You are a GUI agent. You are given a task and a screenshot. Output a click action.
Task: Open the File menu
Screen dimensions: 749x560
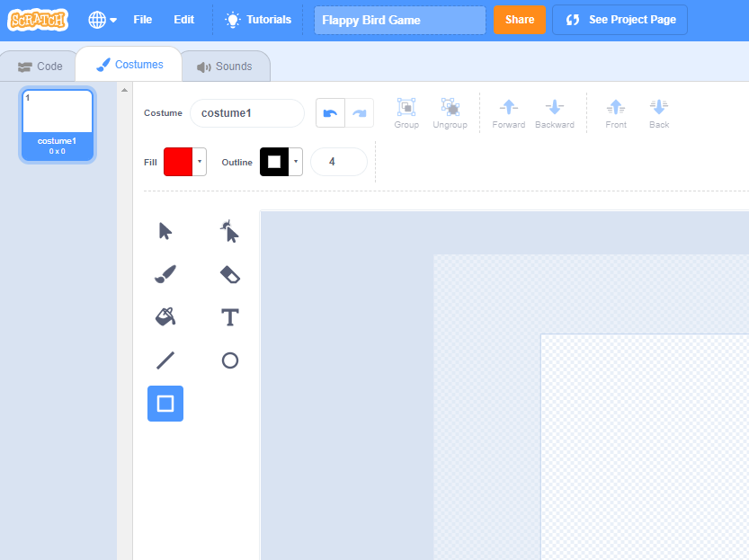142,20
